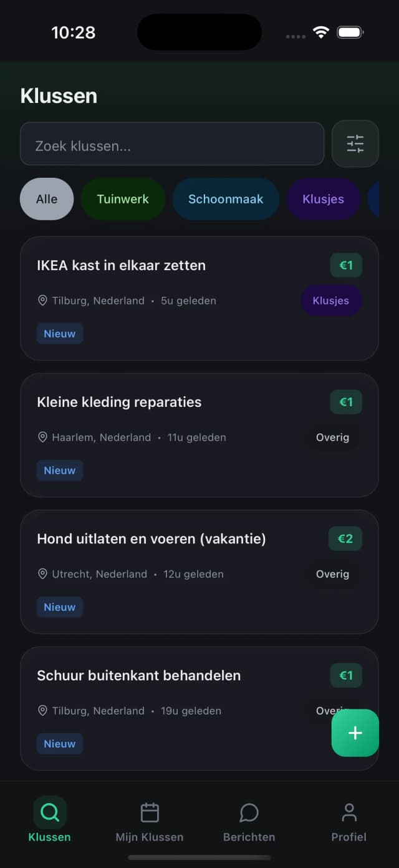This screenshot has height=868, width=399.
Task: Tap the magnifying glass Klussen icon
Action: coord(49,812)
